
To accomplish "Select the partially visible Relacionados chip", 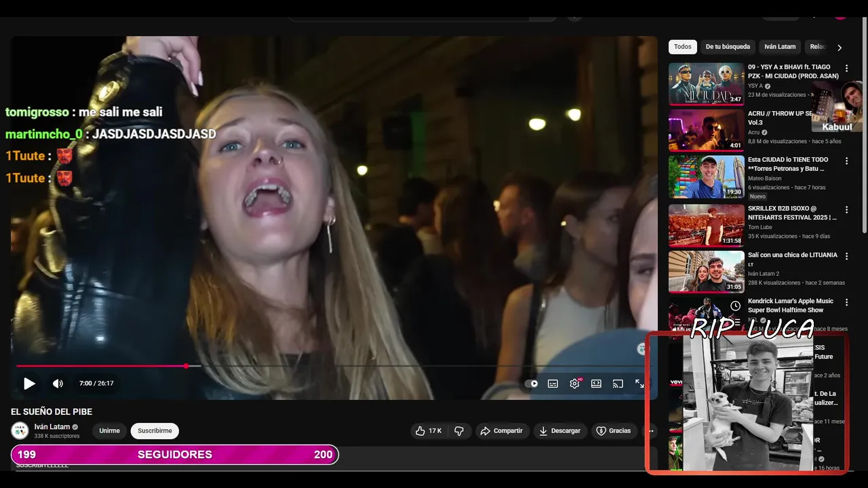I will [818, 47].
